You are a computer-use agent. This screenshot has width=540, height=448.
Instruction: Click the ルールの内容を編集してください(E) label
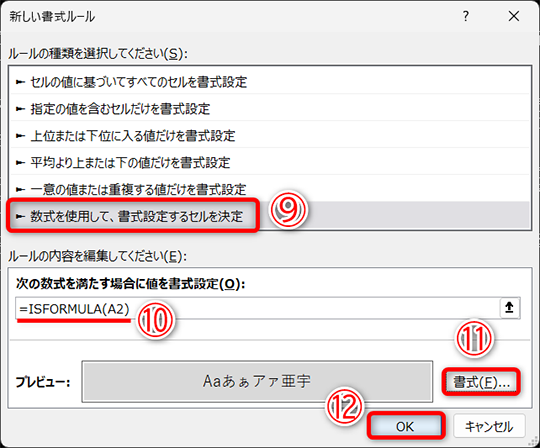coord(97,257)
